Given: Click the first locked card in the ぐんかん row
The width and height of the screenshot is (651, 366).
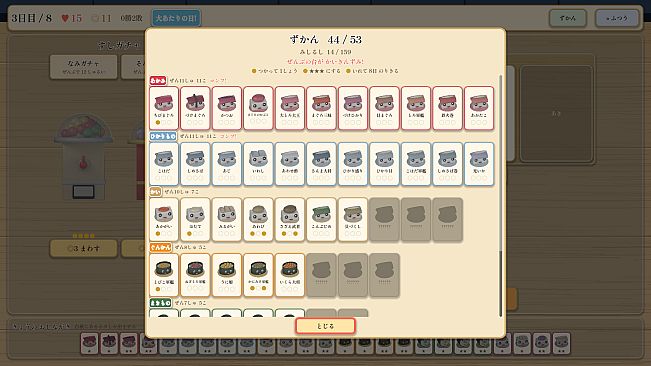Looking at the screenshot, I should pyautogui.click(x=322, y=275).
